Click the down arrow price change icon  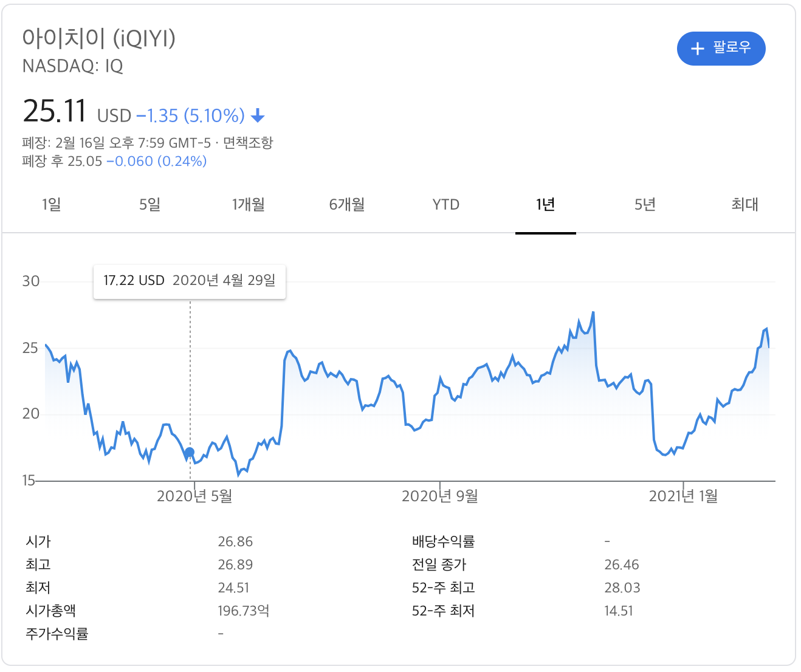258,115
